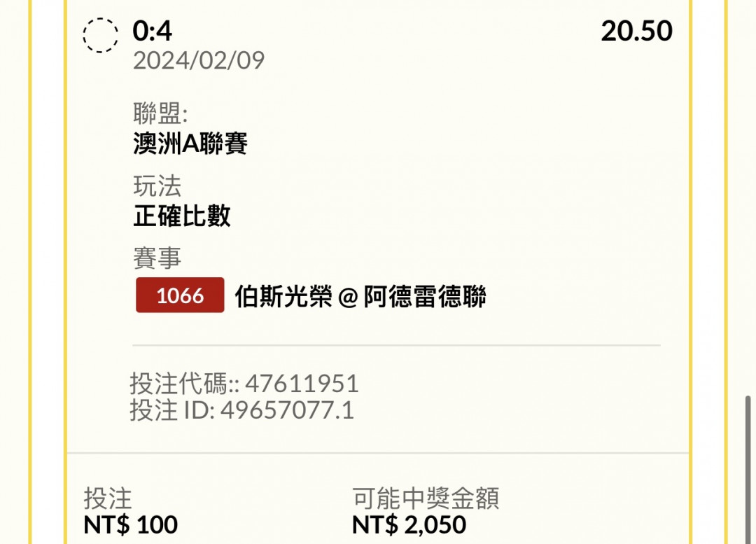Click the NT$ 100 stake amount
Screen dimensions: 756x544
131,524
